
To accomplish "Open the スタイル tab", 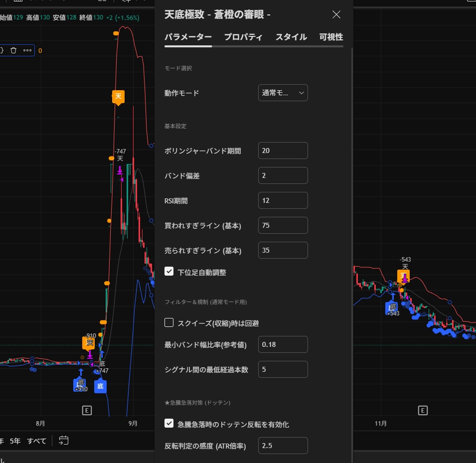I will click(291, 37).
